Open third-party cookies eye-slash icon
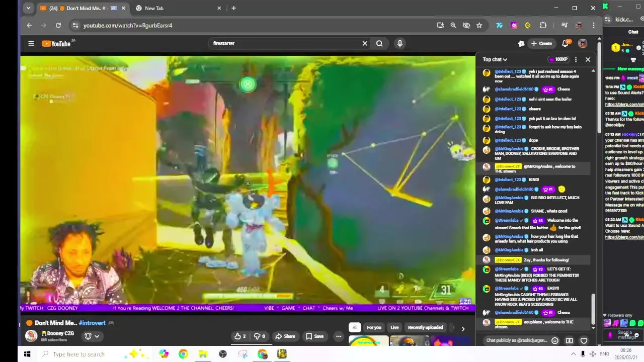 (466, 25)
